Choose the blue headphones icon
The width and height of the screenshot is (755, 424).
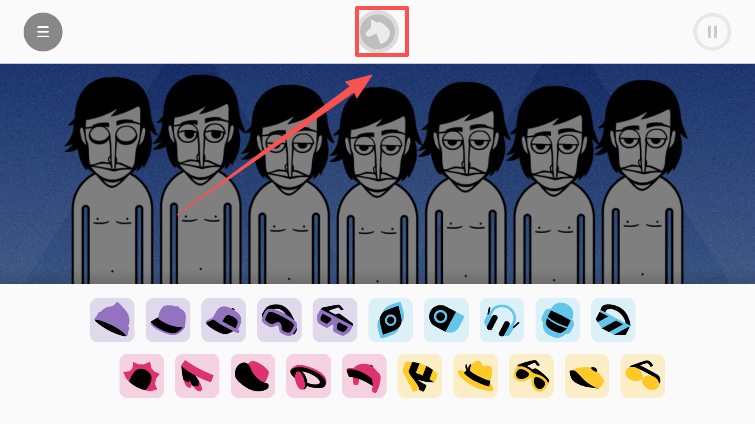tap(502, 320)
